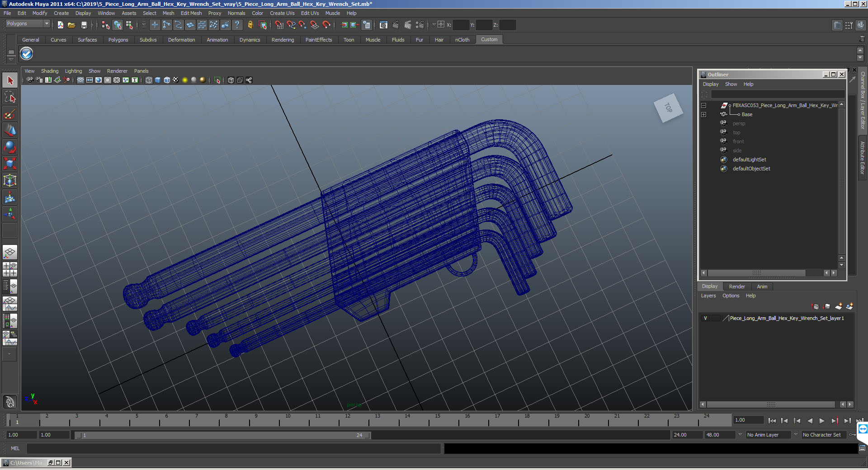Choose the Paint Selection tool
Screen dimensions: 868x470
(10, 113)
